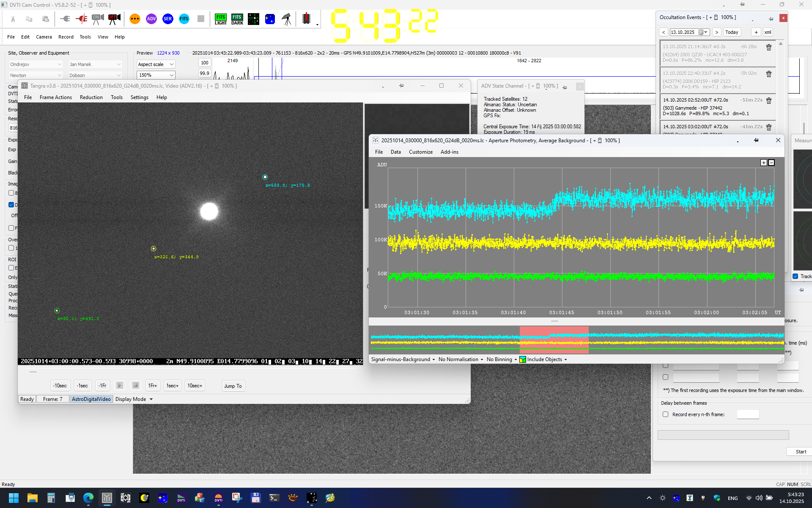Open the Signal-minus-Background dropdown
Screen dimensions: 812x508
pyautogui.click(x=402, y=359)
